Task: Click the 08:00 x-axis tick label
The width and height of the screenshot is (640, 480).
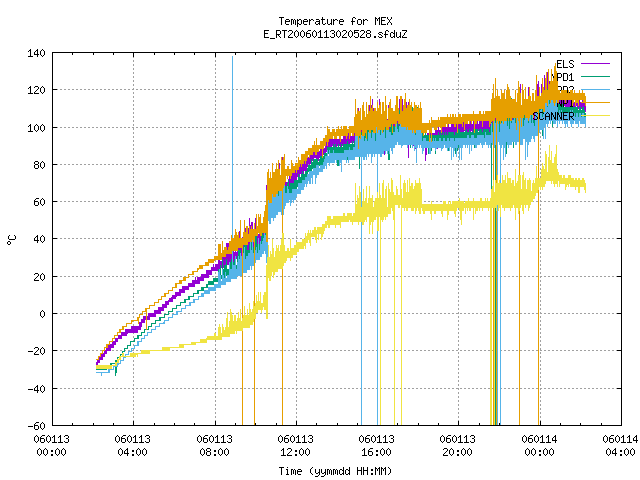Action: pyautogui.click(x=214, y=452)
